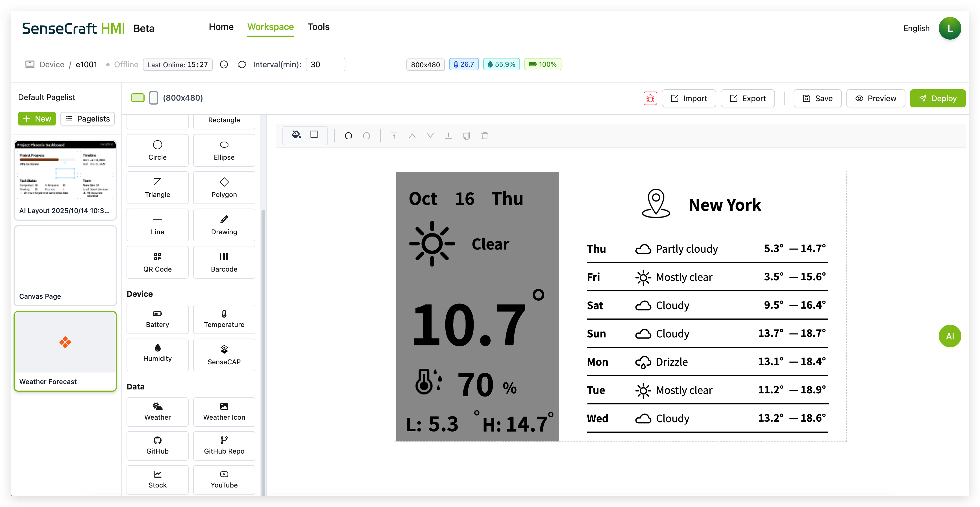Open the English language selector
This screenshot has width=980, height=507.
point(916,29)
